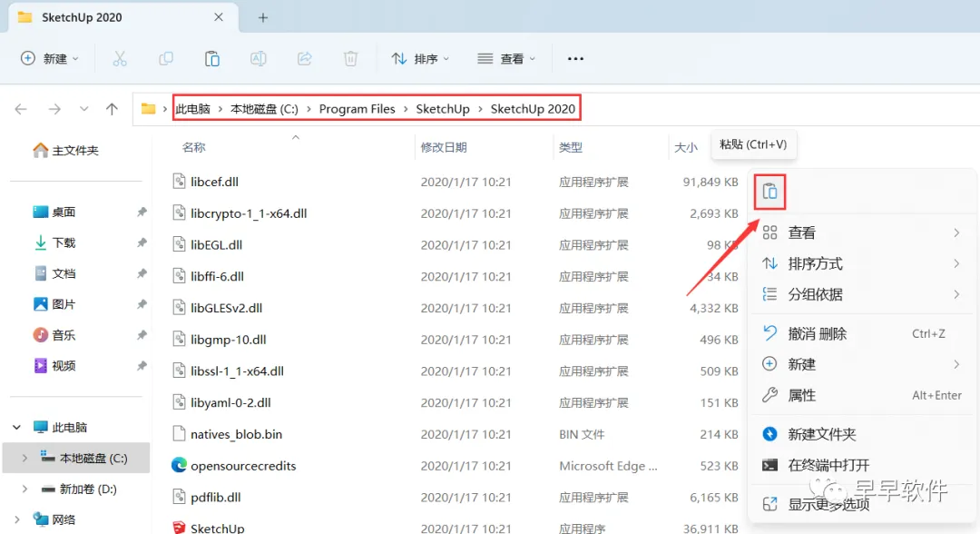Click the Cut scissors icon in toolbar
Image resolution: width=980 pixels, height=534 pixels.
pyautogui.click(x=120, y=59)
